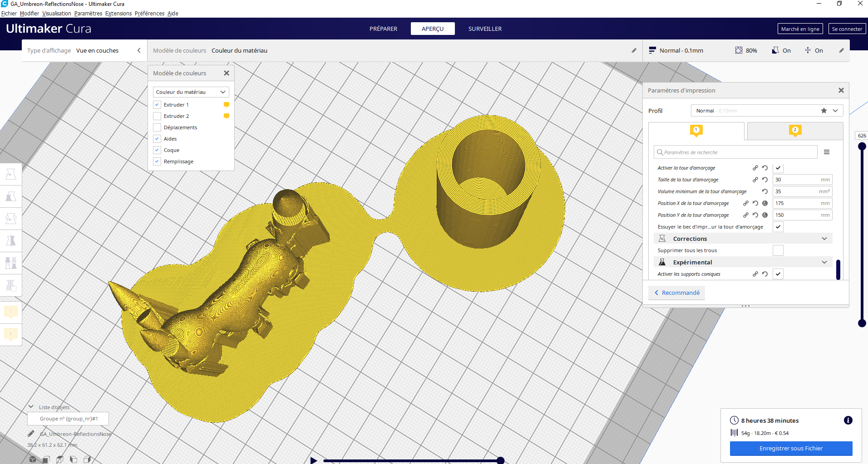Click the star icon in Profil selector

(824, 111)
